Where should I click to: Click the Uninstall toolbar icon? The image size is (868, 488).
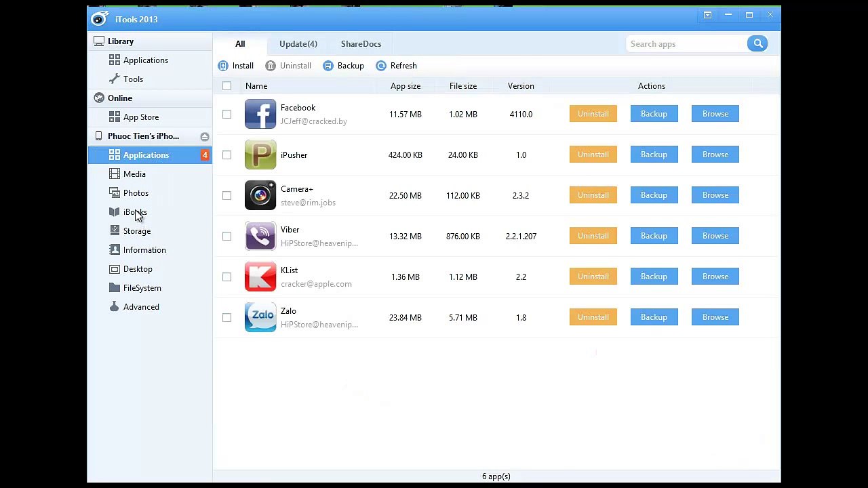(271, 66)
